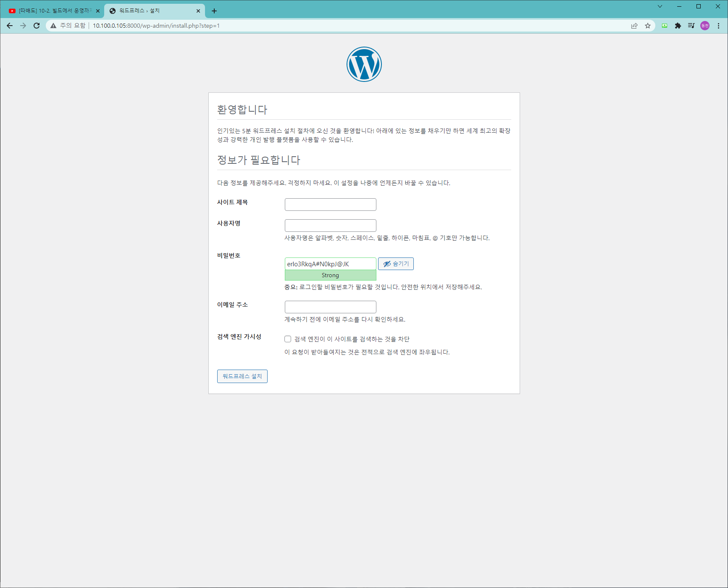Minimize the browser window
This screenshot has width=728, height=588.
(679, 6)
